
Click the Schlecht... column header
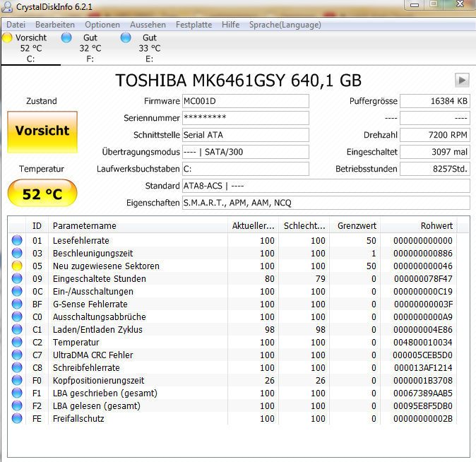pyautogui.click(x=304, y=225)
